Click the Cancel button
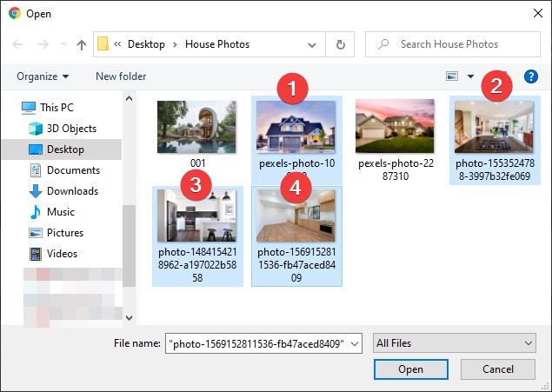 coord(498,369)
